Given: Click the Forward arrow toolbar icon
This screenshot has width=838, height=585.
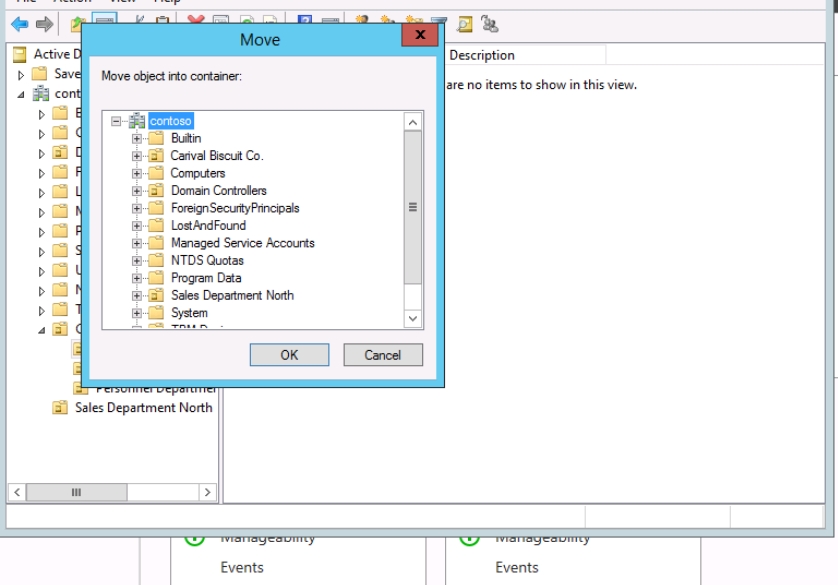Looking at the screenshot, I should [44, 24].
